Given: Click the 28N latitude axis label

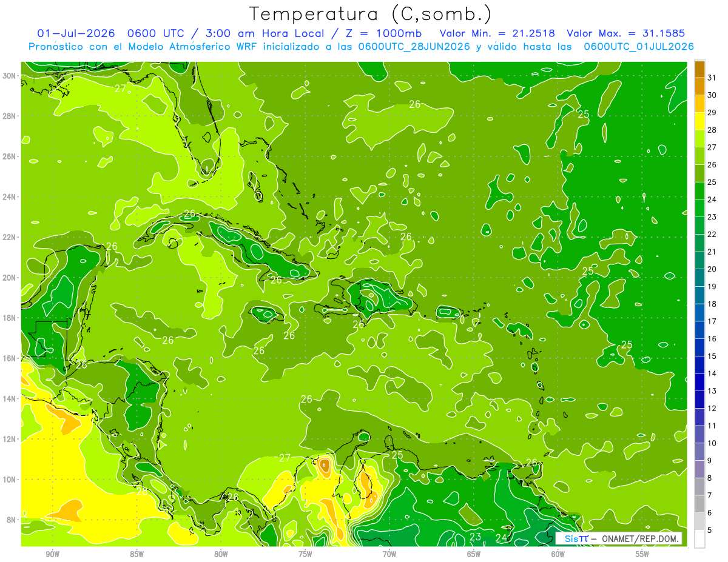Looking at the screenshot, I should (x=10, y=116).
